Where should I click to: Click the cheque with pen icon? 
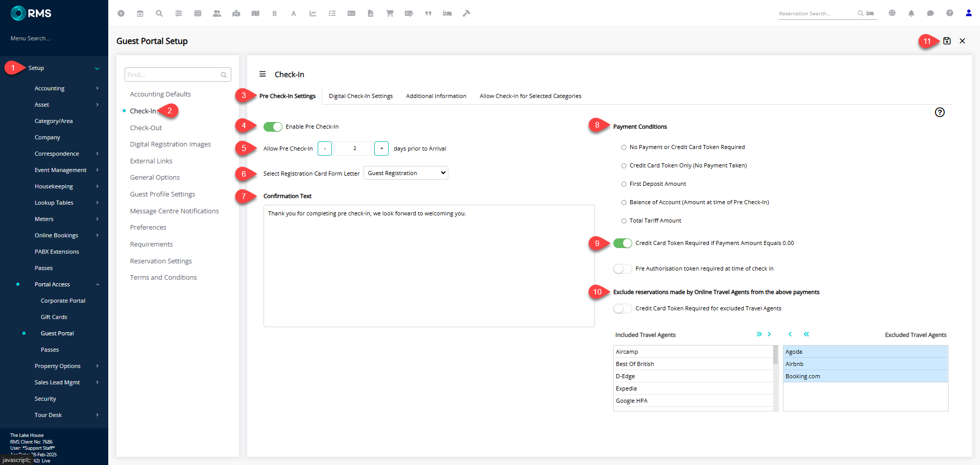click(x=409, y=13)
